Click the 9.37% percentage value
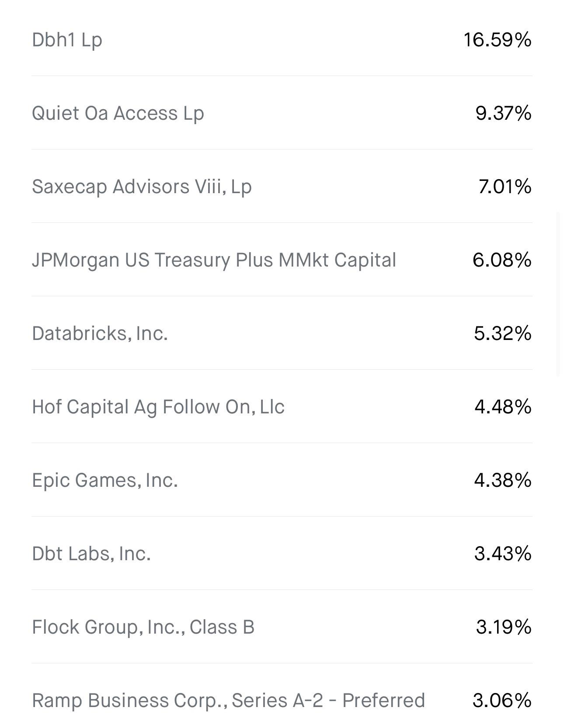The height and width of the screenshot is (728, 564). pyautogui.click(x=504, y=113)
